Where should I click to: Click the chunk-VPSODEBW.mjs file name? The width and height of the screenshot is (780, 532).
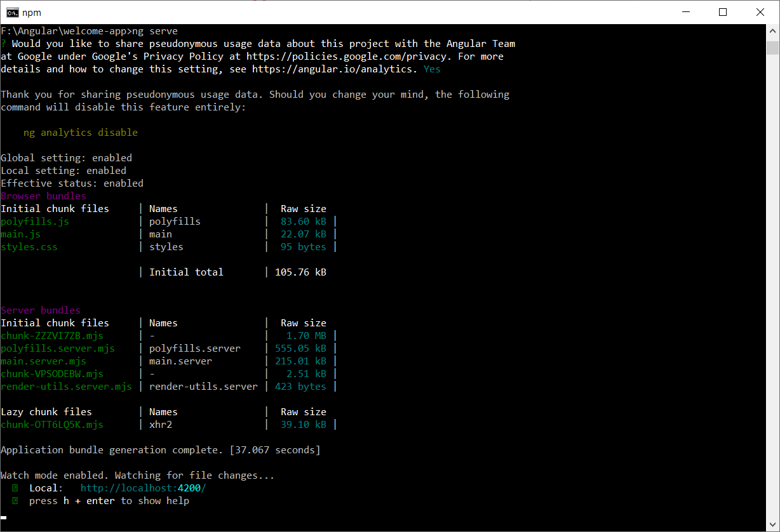[x=52, y=374]
